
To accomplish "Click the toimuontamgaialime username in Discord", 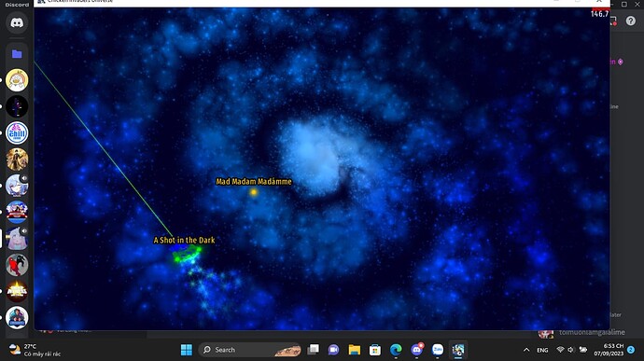I will pyautogui.click(x=592, y=332).
